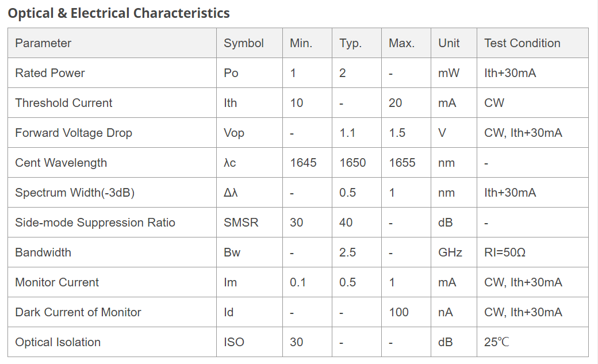
Task: Select the 25℃ test condition cell
Action: click(x=532, y=342)
